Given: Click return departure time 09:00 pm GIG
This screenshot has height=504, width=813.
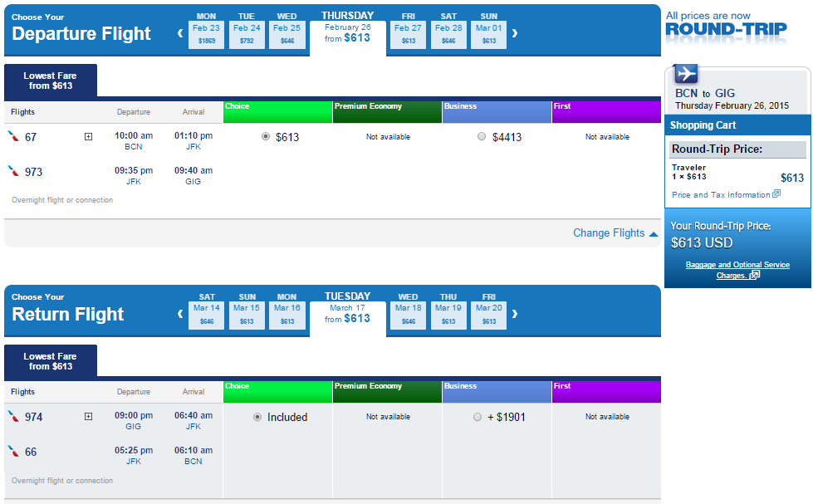Looking at the screenshot, I should click(134, 420).
